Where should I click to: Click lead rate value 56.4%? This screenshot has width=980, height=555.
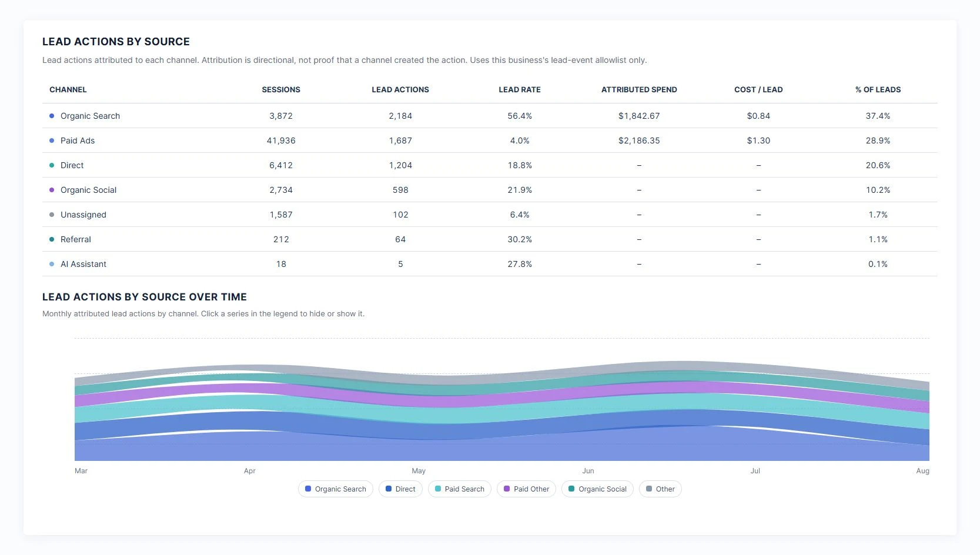[520, 116]
